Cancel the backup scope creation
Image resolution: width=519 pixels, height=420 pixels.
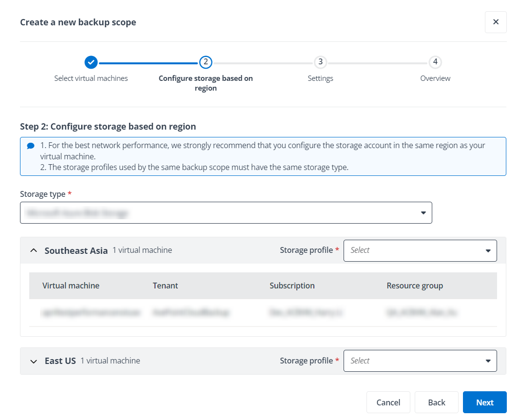tap(388, 402)
